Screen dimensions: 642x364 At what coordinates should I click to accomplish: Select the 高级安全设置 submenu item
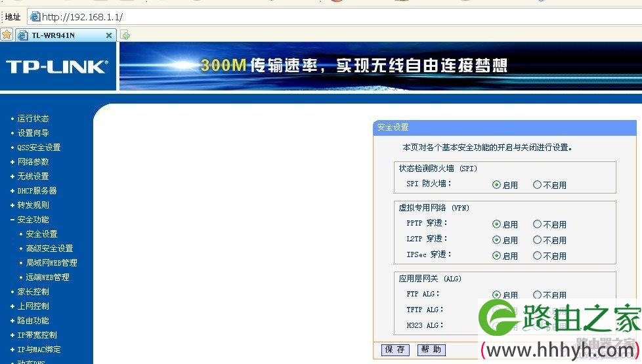(49, 249)
